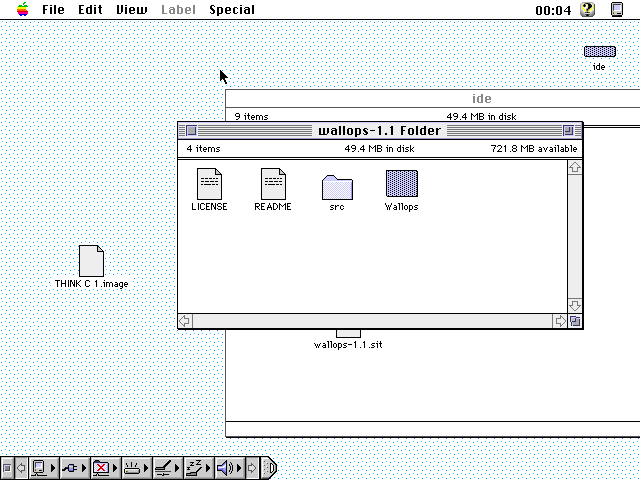This screenshot has height=480, width=640.
Task: Open the File menu
Action: (53, 9)
